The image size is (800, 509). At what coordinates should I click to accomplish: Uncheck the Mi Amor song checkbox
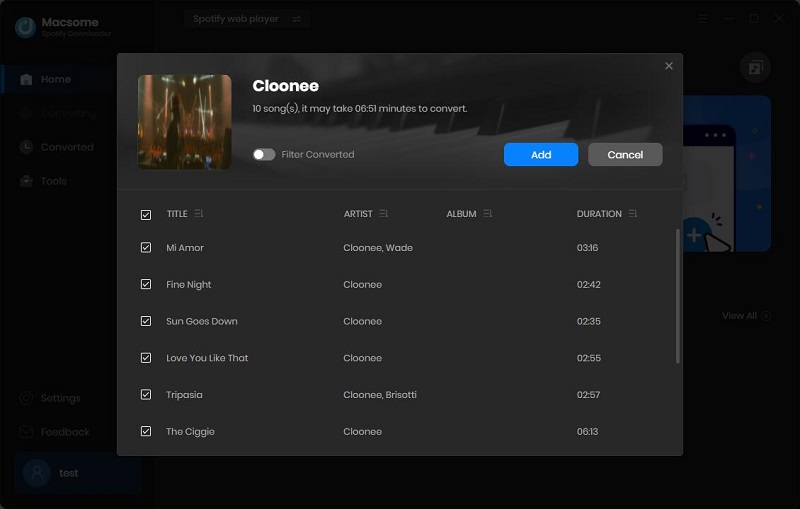[146, 247]
